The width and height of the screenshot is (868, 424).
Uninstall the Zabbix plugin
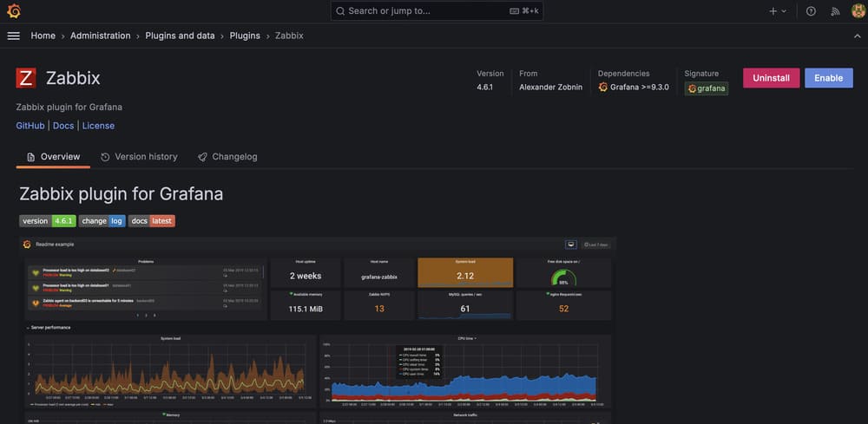(x=771, y=78)
